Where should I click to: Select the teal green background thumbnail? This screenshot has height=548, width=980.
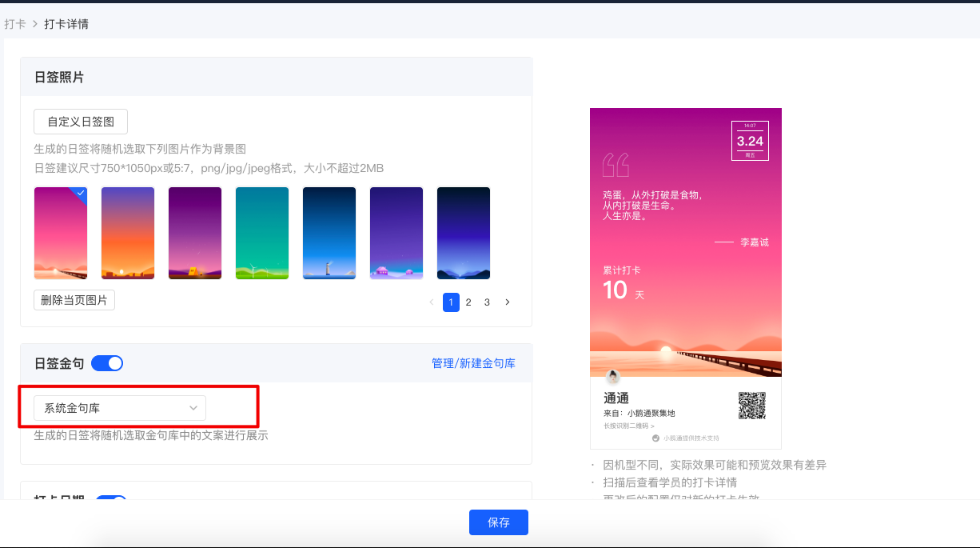(x=262, y=233)
